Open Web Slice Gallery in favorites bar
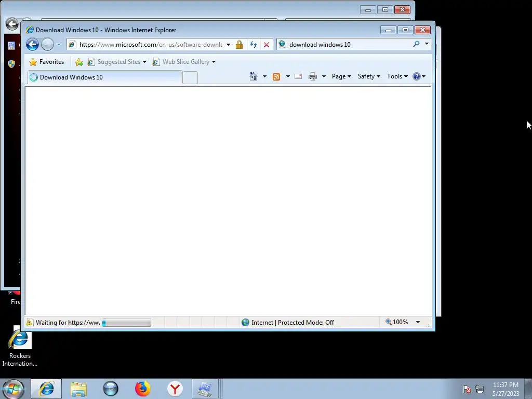Viewport: 532px width, 399px height. (184, 62)
